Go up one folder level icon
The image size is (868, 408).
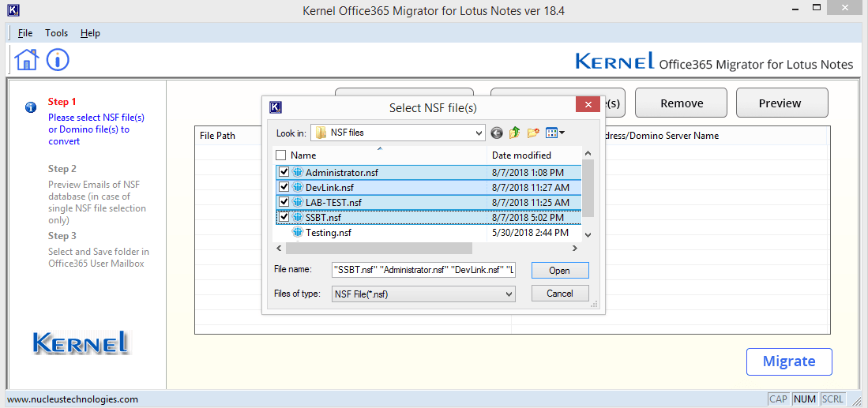tap(515, 133)
